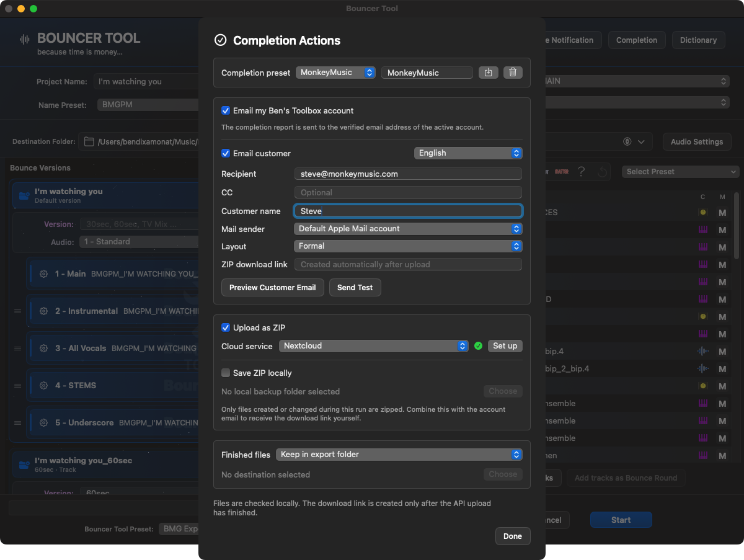Click the yellow dot icon in the CES row

[702, 212]
